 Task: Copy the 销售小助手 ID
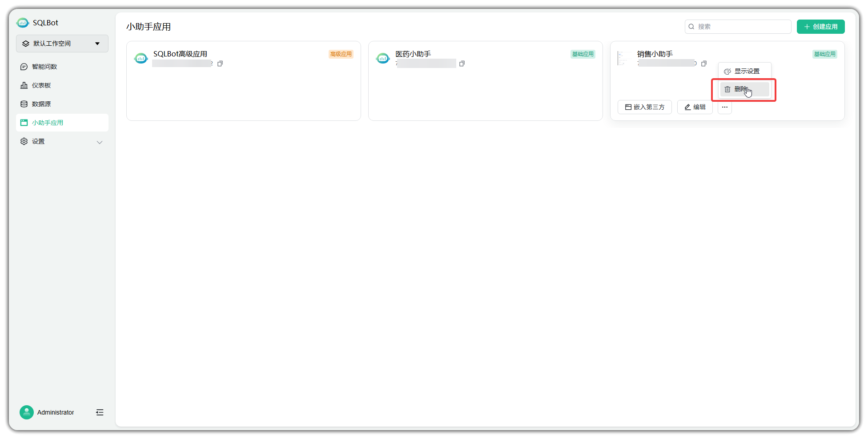pos(704,64)
